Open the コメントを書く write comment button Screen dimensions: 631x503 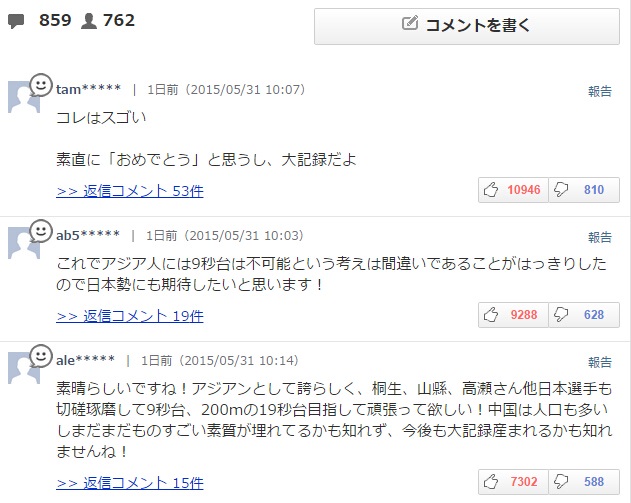click(467, 26)
